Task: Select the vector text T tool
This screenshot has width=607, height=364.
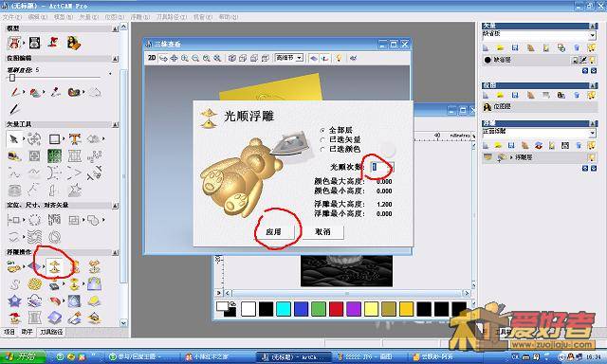Action: (x=75, y=138)
